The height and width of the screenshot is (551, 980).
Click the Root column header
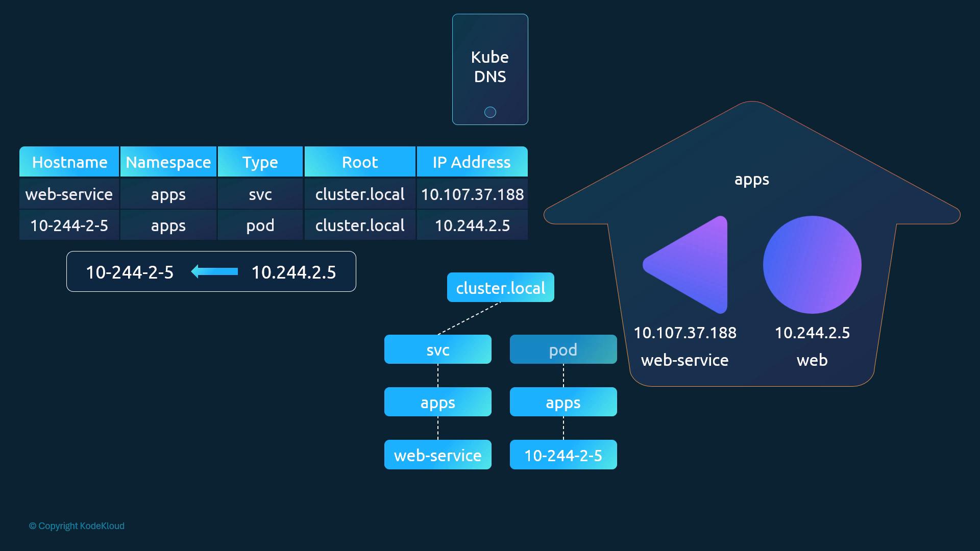tap(360, 162)
